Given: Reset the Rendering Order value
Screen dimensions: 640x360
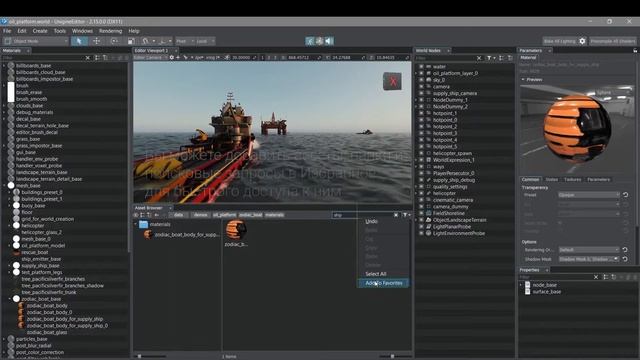Looking at the screenshot, I should [x=625, y=249].
